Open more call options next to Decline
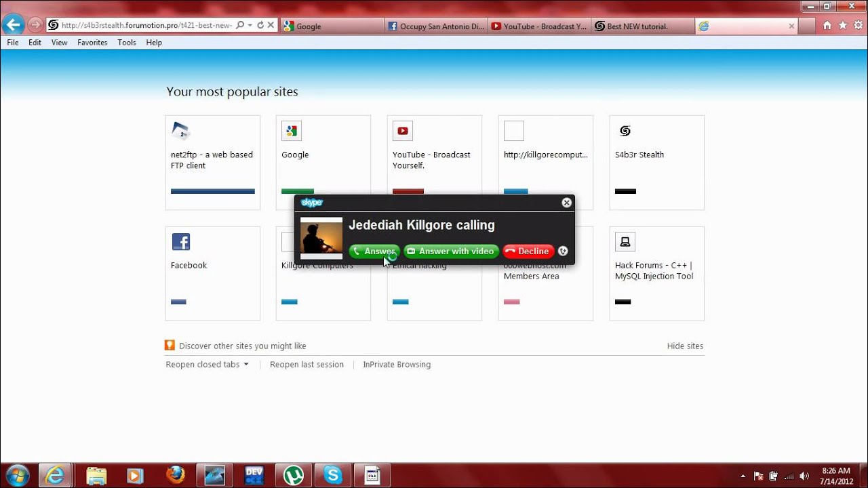The width and height of the screenshot is (868, 488). [x=563, y=251]
